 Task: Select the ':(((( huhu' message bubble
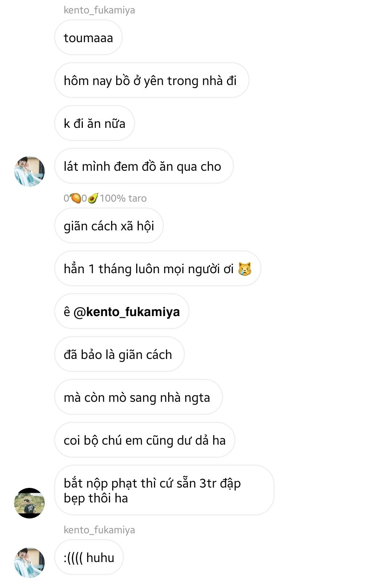coord(89,557)
